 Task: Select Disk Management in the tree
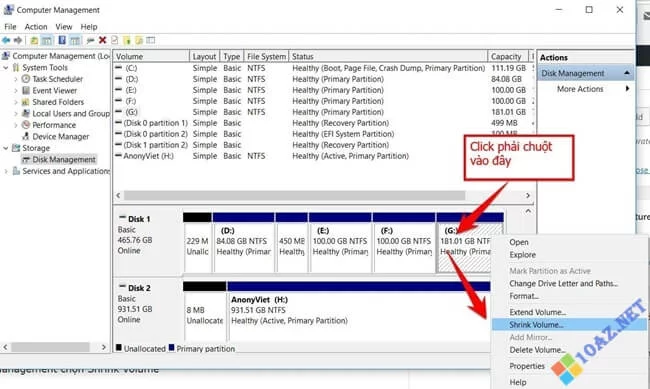point(64,160)
